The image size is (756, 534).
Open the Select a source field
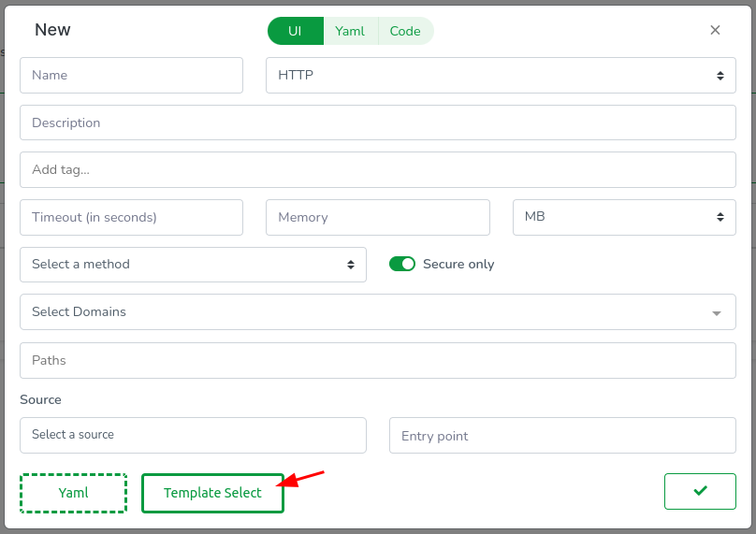193,435
